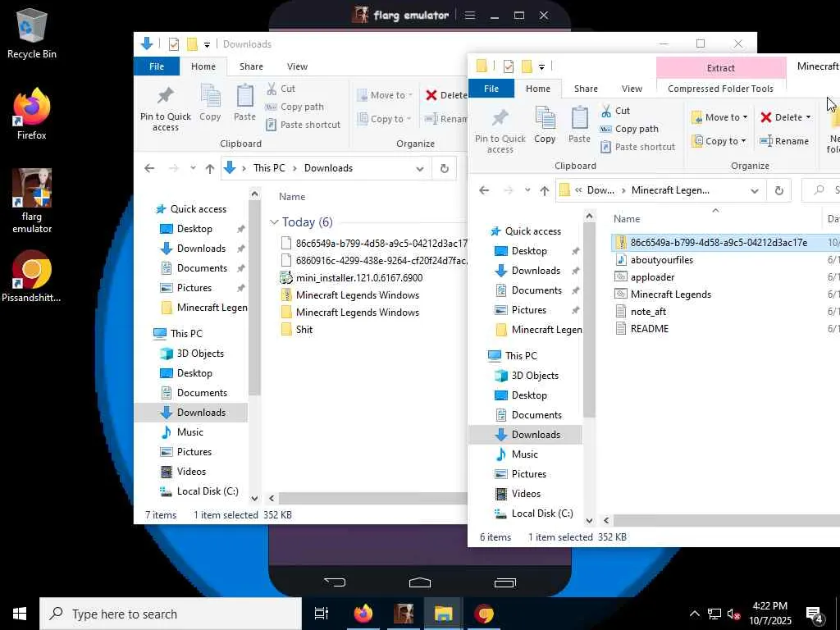Click Pin to Quick access in front window
Viewport: 840px width, 630px height.
click(500, 130)
